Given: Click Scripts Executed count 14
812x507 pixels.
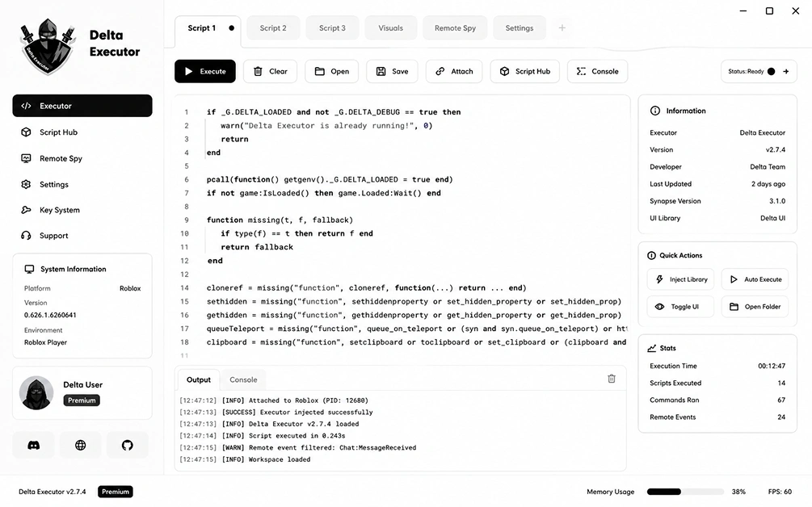Looking at the screenshot, I should (x=781, y=383).
